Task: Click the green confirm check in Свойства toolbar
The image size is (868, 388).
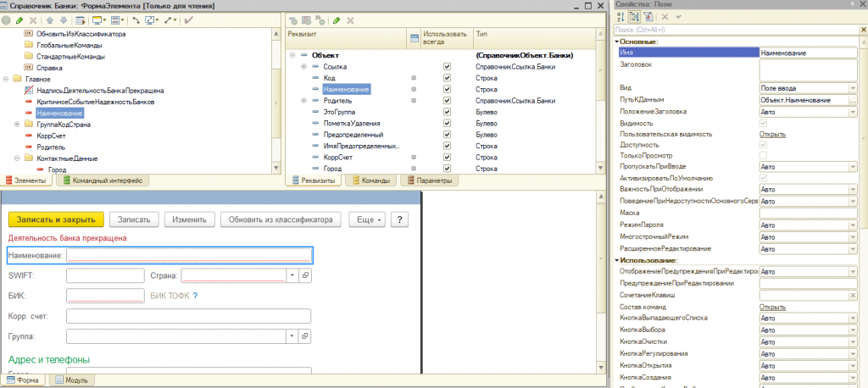Action: click(x=678, y=17)
